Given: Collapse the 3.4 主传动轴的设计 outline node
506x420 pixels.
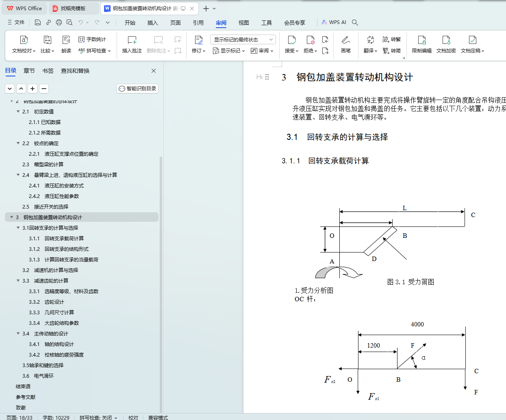Looking at the screenshot, I should pyautogui.click(x=18, y=333).
